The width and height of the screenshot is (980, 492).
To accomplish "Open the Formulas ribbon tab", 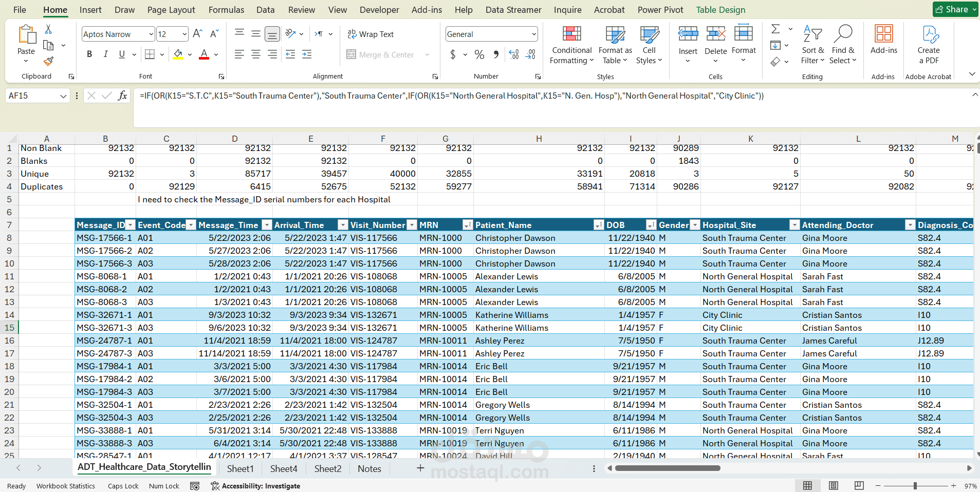I will tap(226, 10).
